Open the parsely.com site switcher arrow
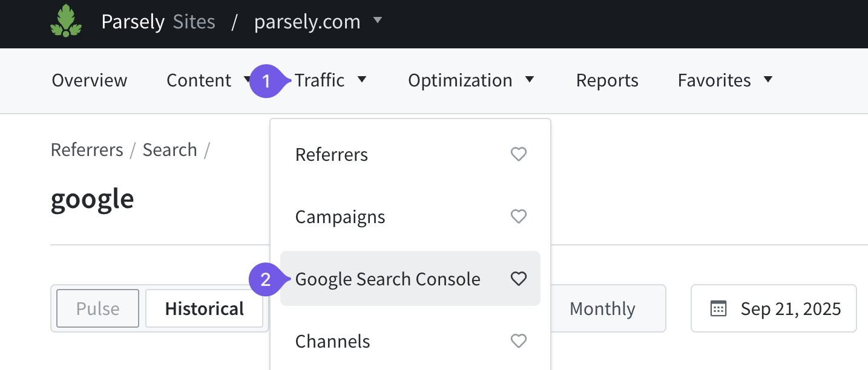 [378, 21]
